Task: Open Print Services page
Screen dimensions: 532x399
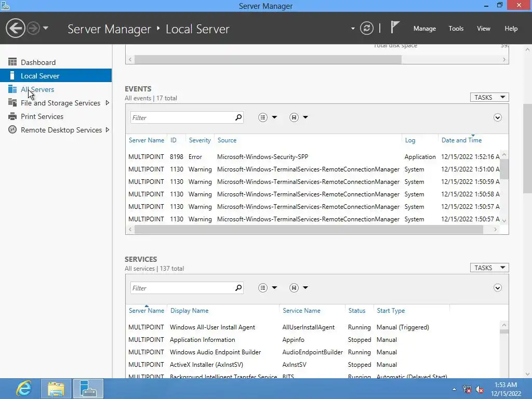Action: pos(56,116)
